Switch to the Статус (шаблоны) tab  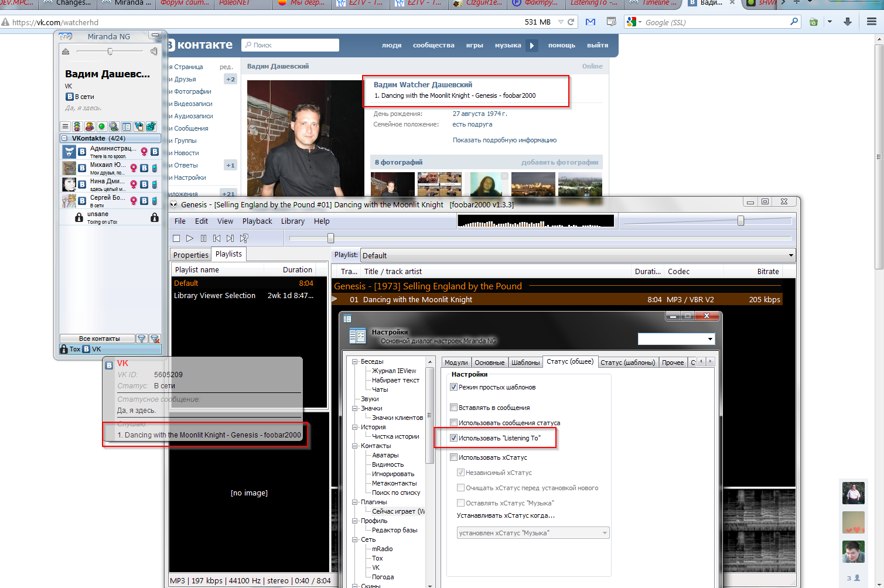pos(627,363)
